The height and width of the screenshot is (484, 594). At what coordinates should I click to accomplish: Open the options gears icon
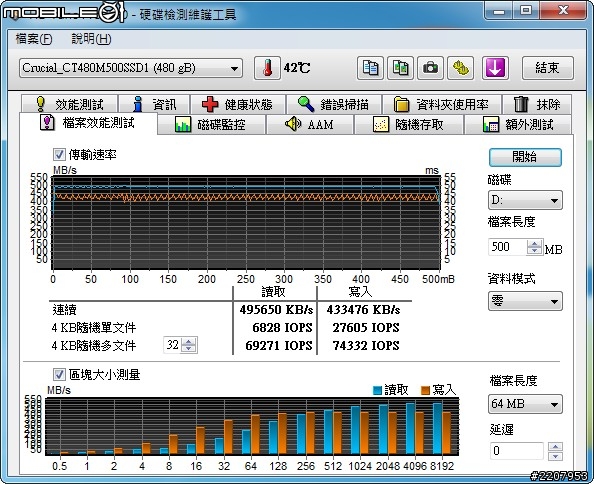coord(461,68)
